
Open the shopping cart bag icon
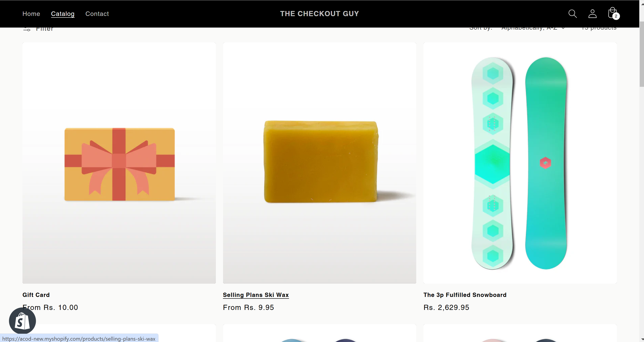point(612,13)
